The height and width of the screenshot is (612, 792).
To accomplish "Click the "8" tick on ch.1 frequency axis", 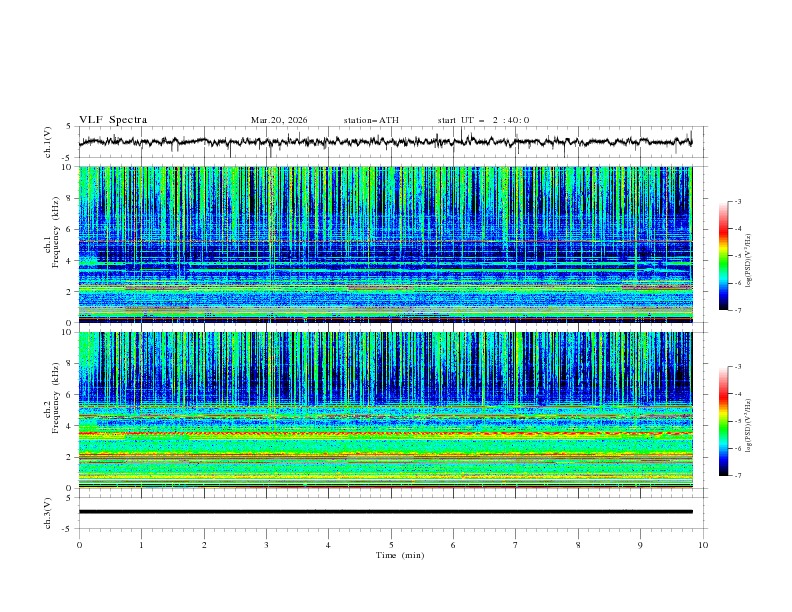I will pos(71,198).
